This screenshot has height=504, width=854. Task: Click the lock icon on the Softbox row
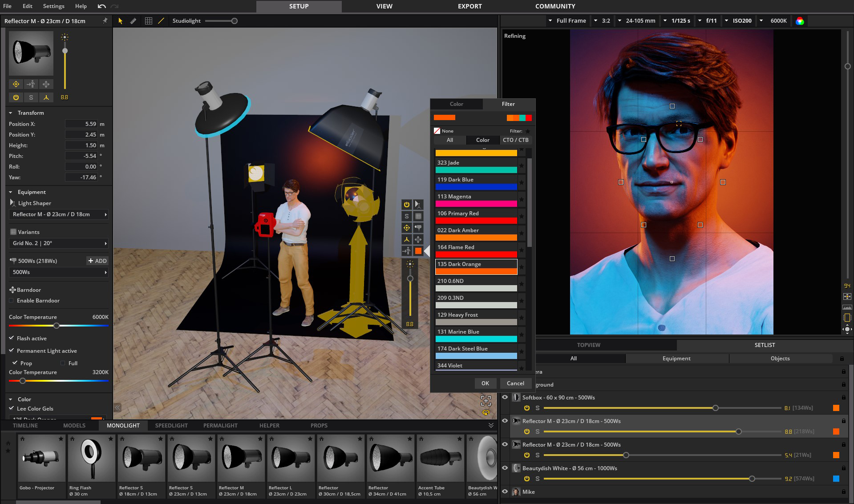[x=843, y=397]
